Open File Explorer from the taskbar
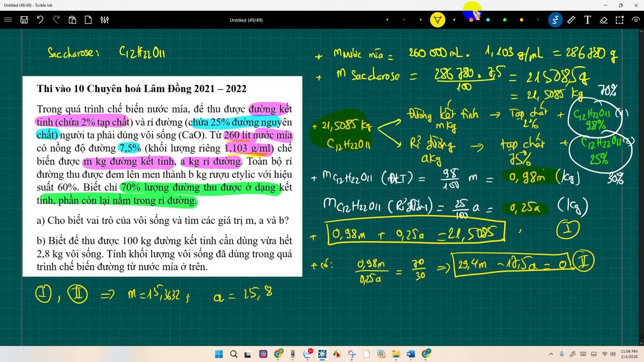The height and width of the screenshot is (362, 644). 396,354
